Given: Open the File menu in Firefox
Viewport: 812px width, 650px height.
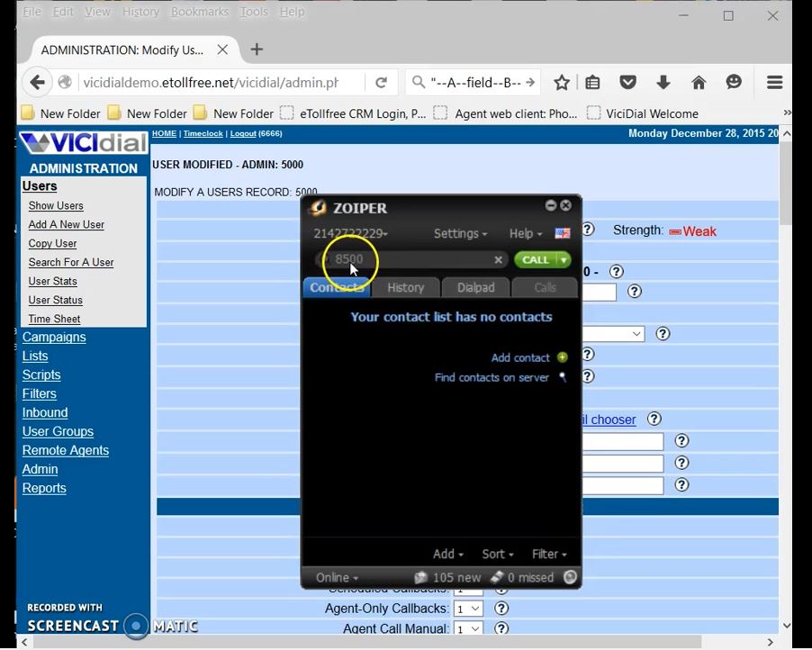Looking at the screenshot, I should click(32, 12).
